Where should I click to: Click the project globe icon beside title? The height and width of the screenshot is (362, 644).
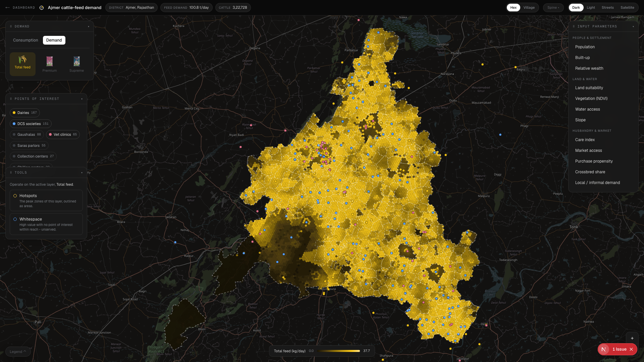[42, 7]
